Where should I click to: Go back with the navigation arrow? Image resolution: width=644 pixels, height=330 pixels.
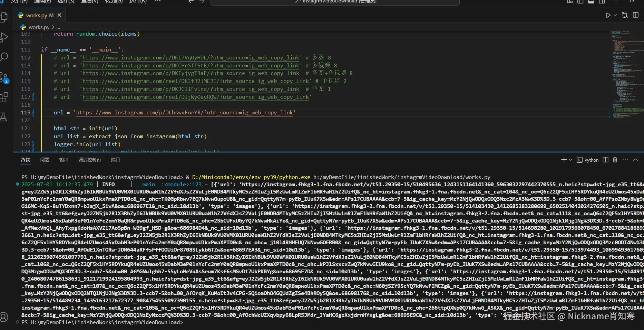(x=191, y=1)
